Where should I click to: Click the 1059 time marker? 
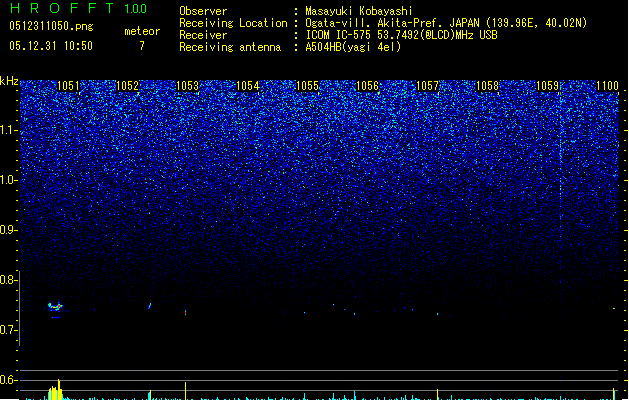(x=548, y=85)
